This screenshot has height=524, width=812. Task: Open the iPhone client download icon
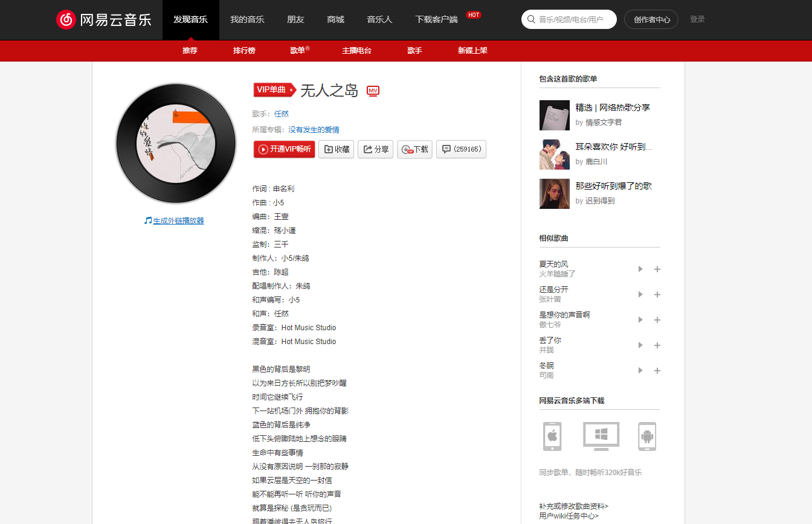[552, 436]
